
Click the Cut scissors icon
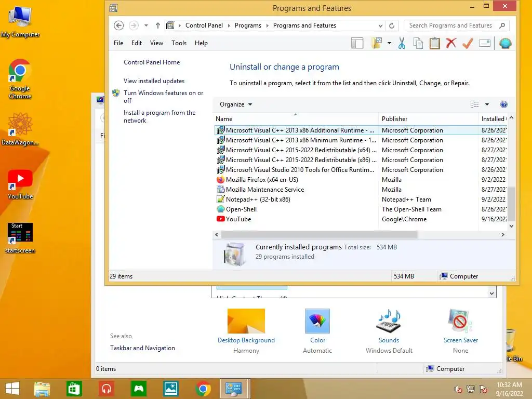(x=402, y=44)
